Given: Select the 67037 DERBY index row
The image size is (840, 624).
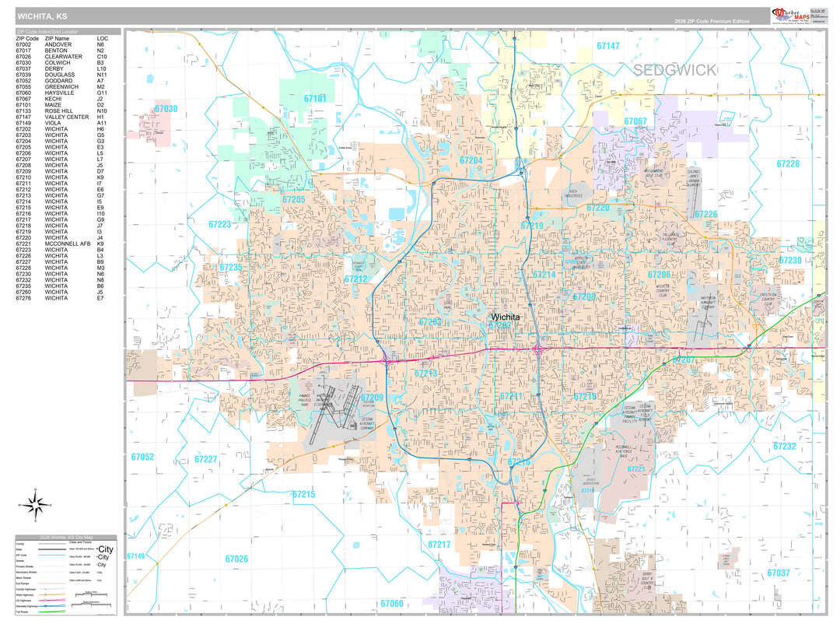Looking at the screenshot, I should [61, 68].
